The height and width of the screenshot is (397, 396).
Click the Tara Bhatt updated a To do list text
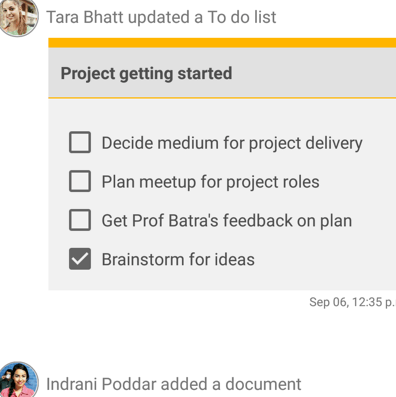161,17
